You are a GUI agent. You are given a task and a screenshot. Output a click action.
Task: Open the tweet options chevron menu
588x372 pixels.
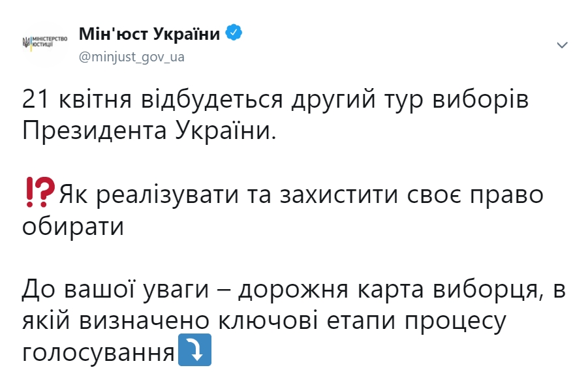pyautogui.click(x=562, y=46)
